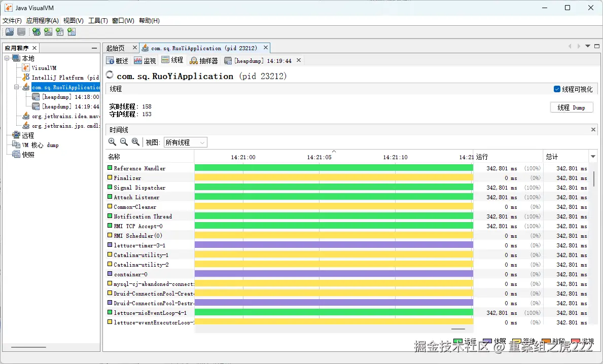Screen dimensions: 603x364
Task: Sort by the 总计 column header
Action: point(565,157)
